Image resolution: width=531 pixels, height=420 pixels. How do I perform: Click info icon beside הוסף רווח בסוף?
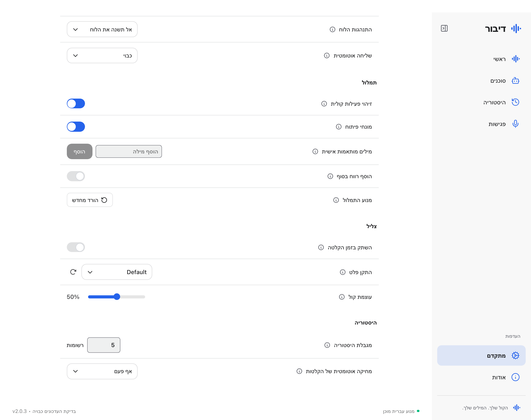330,176
